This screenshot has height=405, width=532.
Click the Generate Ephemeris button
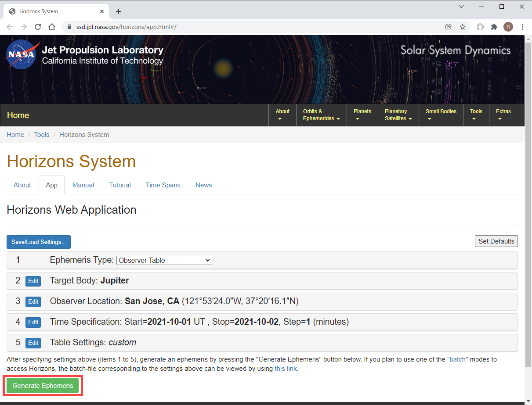(x=43, y=386)
